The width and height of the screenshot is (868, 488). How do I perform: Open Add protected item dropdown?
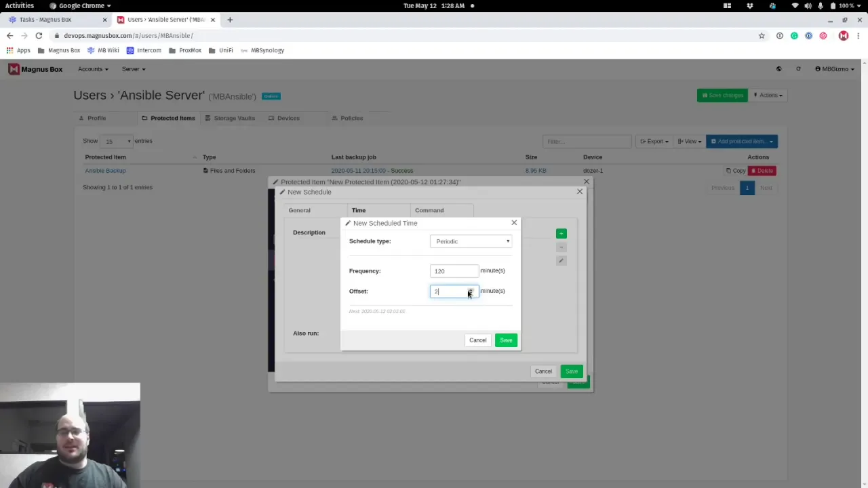(742, 142)
